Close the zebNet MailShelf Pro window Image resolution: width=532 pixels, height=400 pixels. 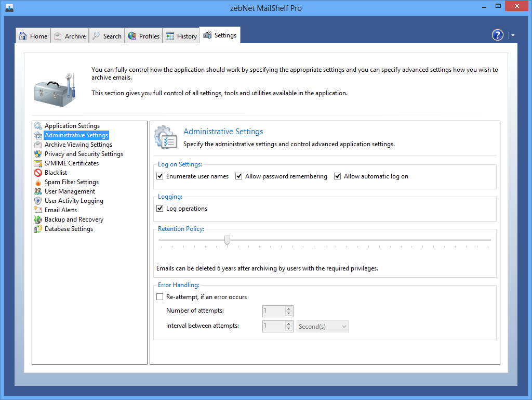(x=517, y=6)
